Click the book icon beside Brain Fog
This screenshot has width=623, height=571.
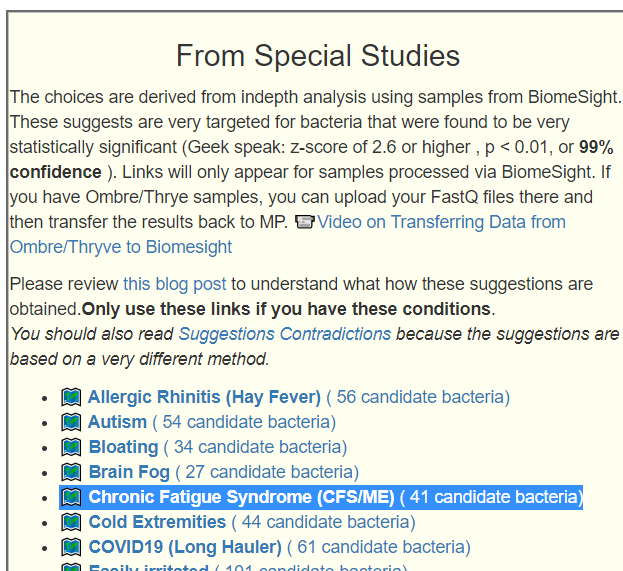(x=71, y=472)
